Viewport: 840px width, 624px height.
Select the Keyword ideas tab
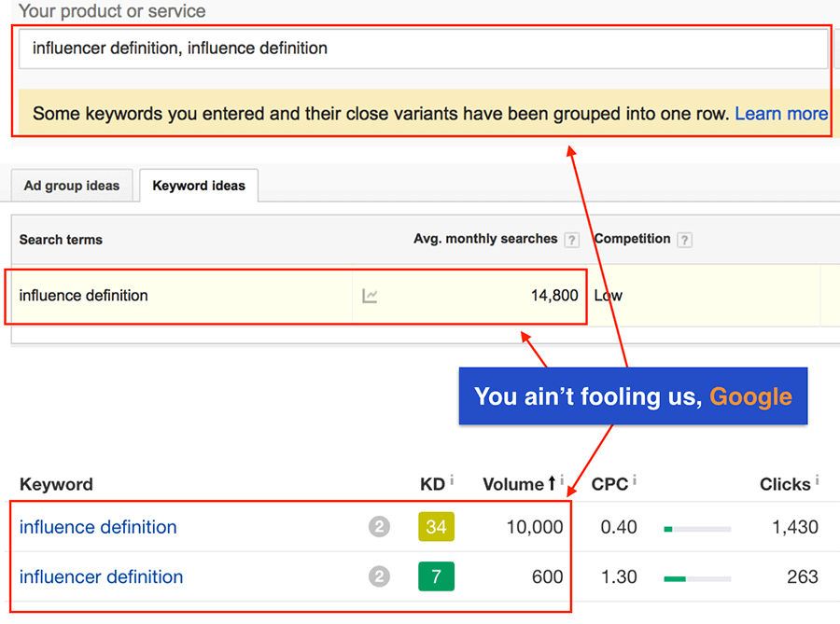(x=199, y=186)
